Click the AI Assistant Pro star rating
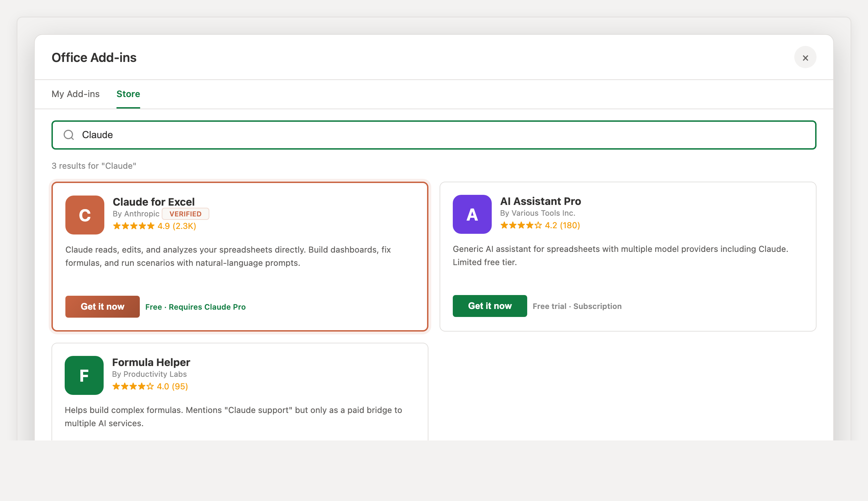Screen dimensions: 868x501 point(540,225)
